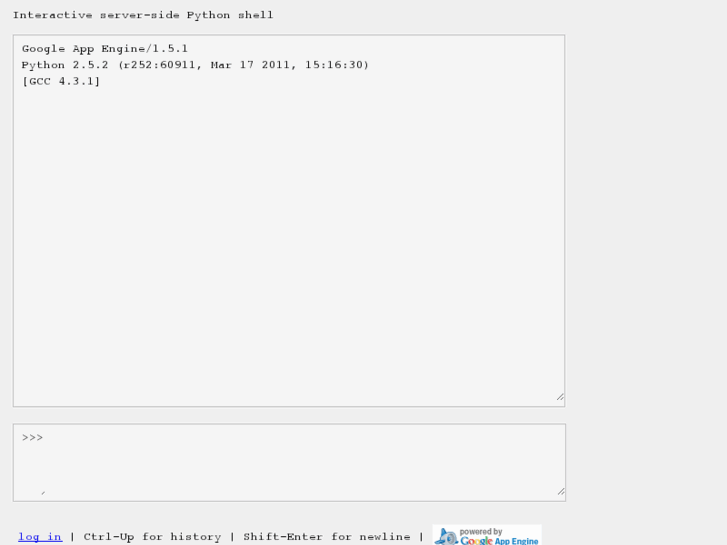
Task: Click the small mark in the input box's bottom-left
Action: [x=43, y=492]
